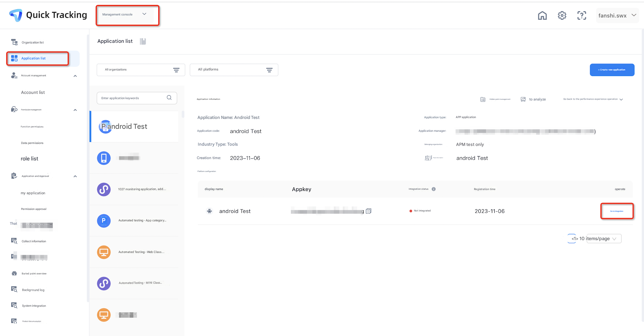The image size is (644, 336).
Task: Click the Application and Approval clipboard icon
Action: 14,176
